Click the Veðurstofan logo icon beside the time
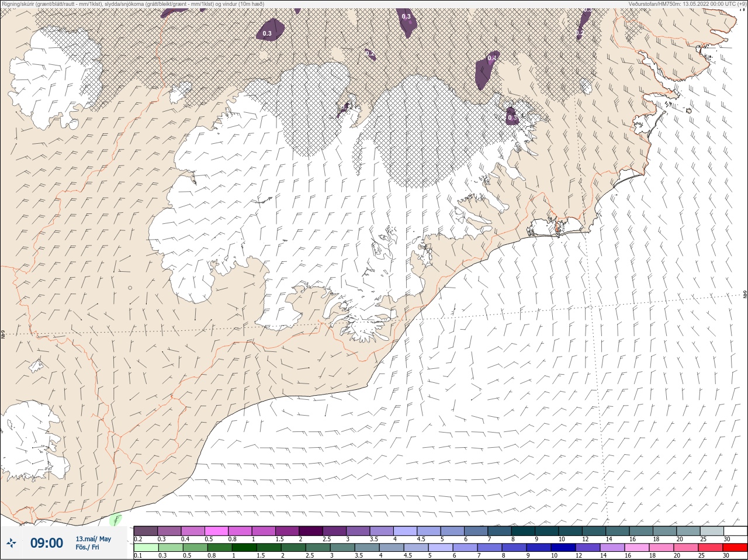 click(11, 543)
